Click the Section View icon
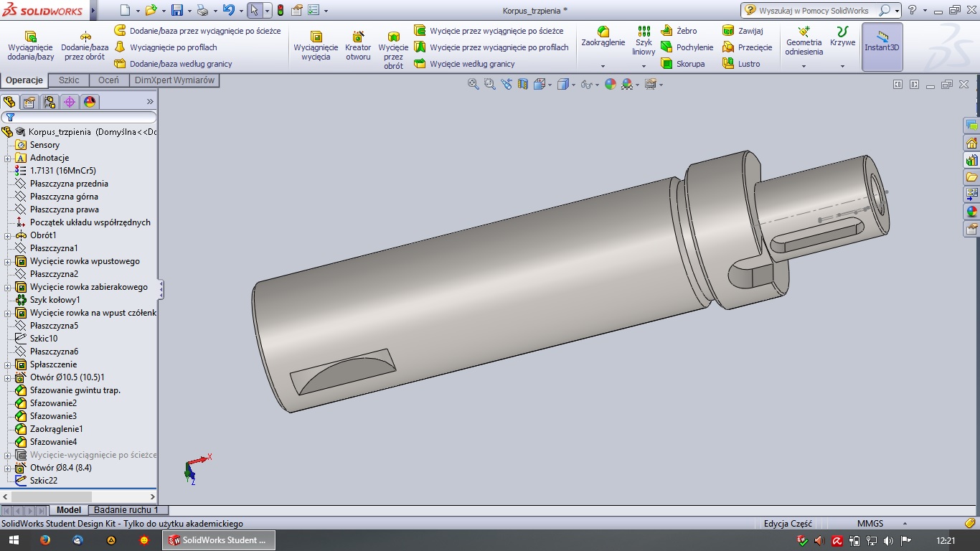The width and height of the screenshot is (980, 551). coord(522,84)
